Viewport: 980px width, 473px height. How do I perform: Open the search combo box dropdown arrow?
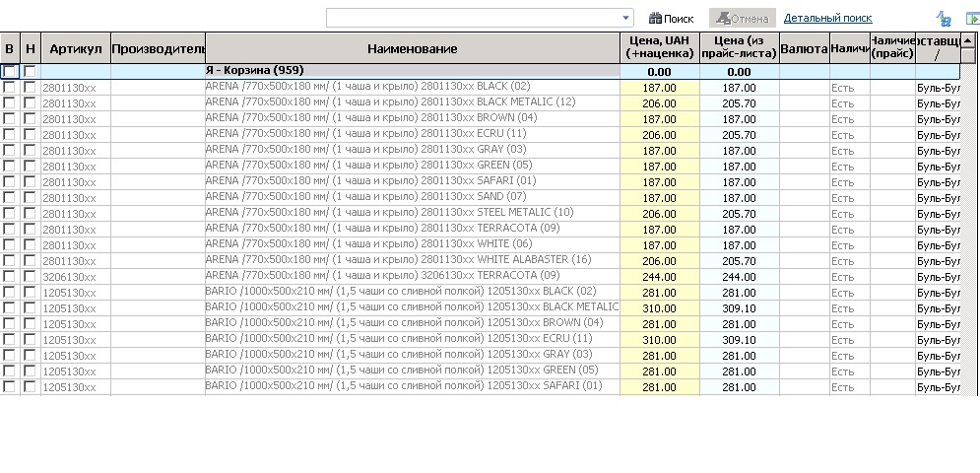click(x=626, y=18)
